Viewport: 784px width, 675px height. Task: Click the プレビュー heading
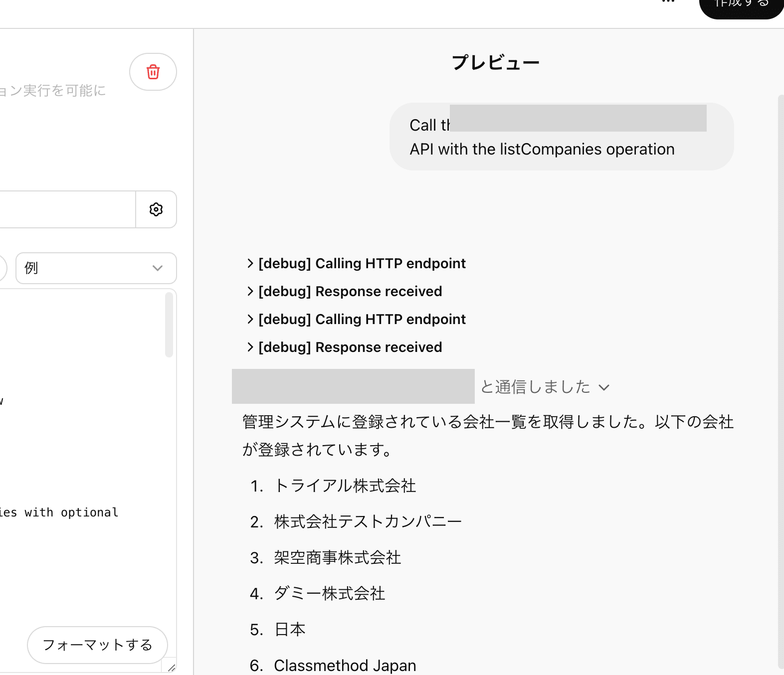(495, 63)
